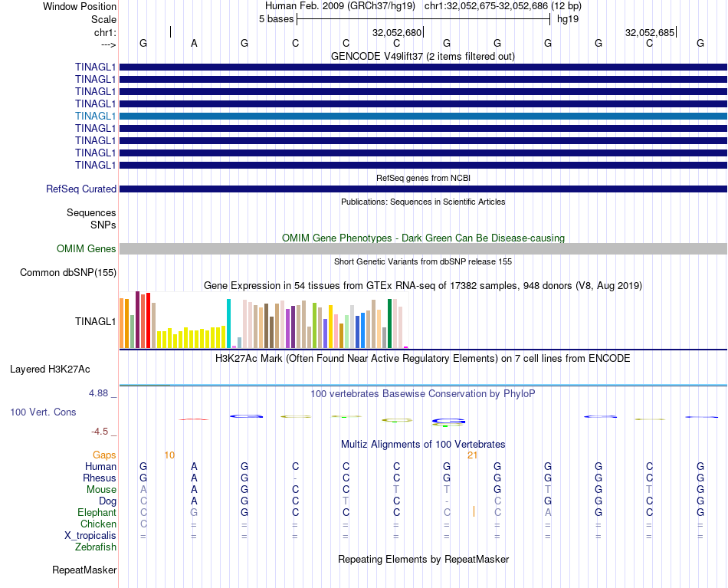Click the gap dash in the Dog row
This screenshot has height=588, width=728.
click(447, 501)
